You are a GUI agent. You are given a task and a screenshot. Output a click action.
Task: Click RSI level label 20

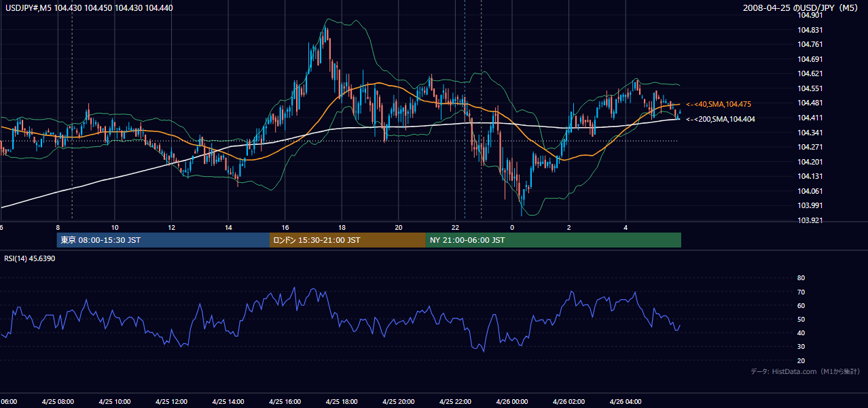click(801, 360)
